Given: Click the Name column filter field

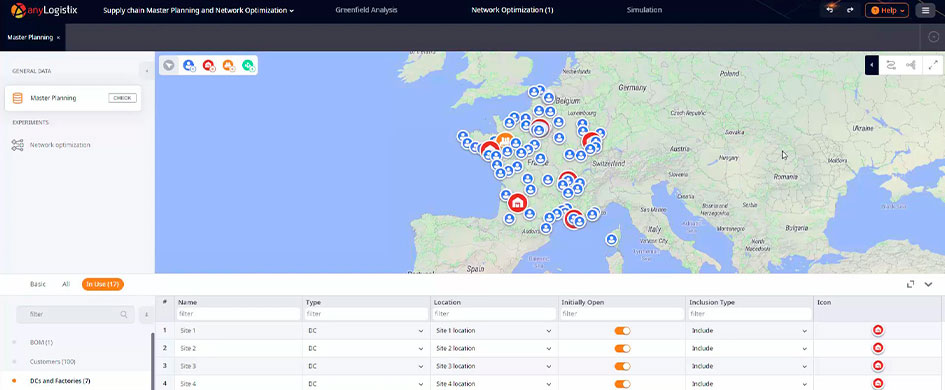Looking at the screenshot, I should [x=239, y=314].
